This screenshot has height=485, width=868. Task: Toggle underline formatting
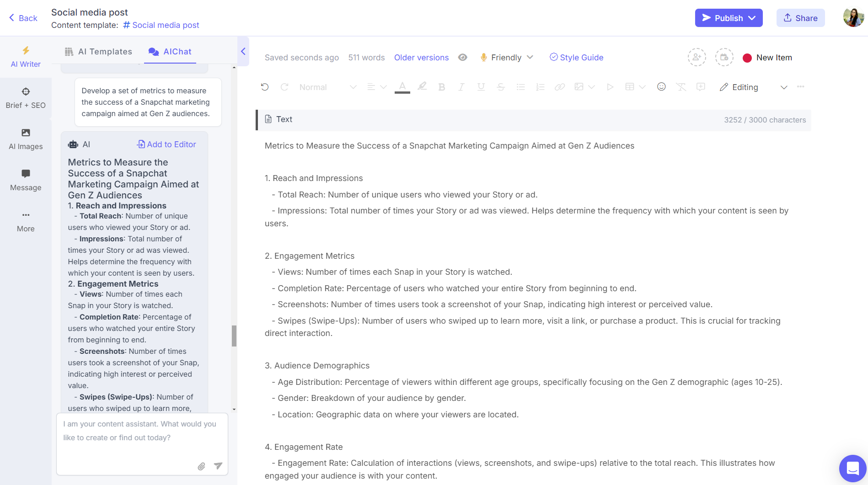(481, 87)
